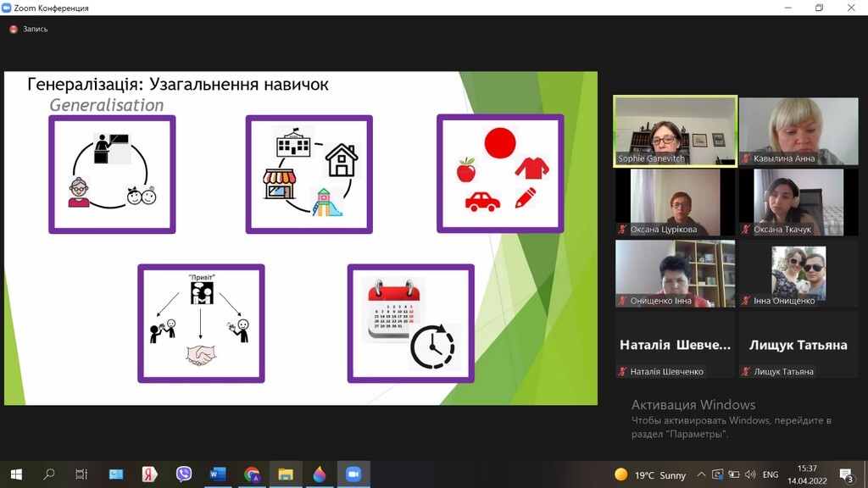
Task: Launch Yandex browser from the taskbar
Action: click(x=149, y=474)
